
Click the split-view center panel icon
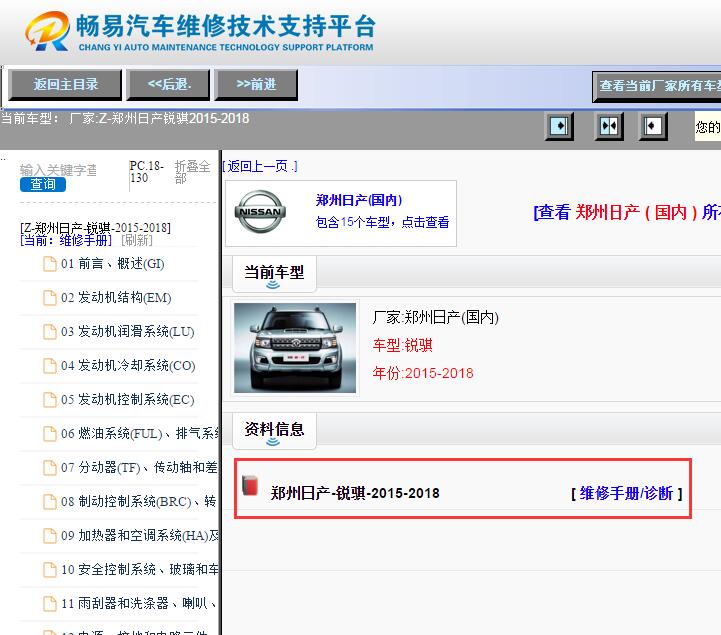609,126
